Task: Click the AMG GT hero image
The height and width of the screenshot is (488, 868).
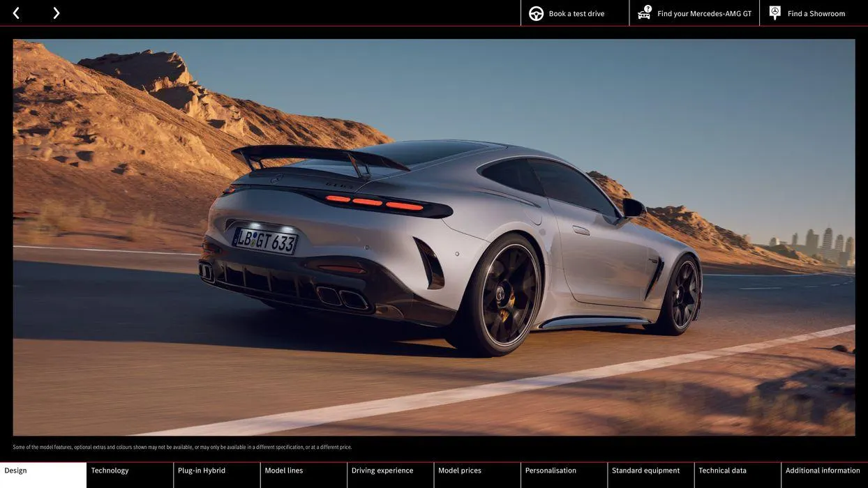Action: tap(434, 237)
